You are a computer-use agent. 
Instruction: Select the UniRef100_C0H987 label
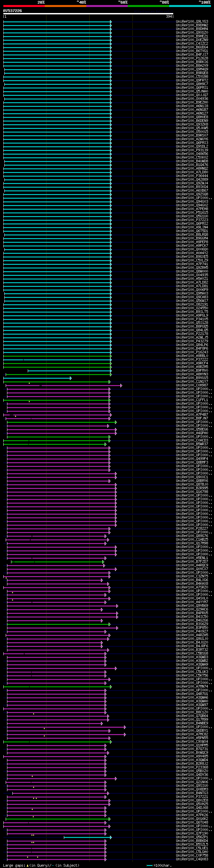[x=192, y=385]
